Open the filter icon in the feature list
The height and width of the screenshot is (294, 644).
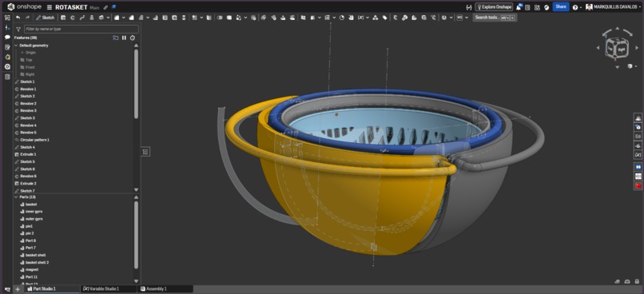pyautogui.click(x=18, y=29)
